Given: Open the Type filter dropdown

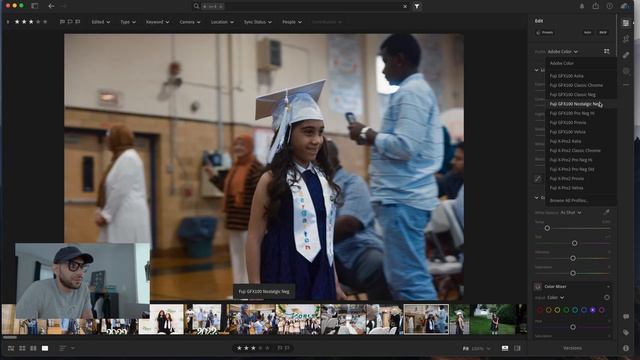Looking at the screenshot, I should point(128,22).
